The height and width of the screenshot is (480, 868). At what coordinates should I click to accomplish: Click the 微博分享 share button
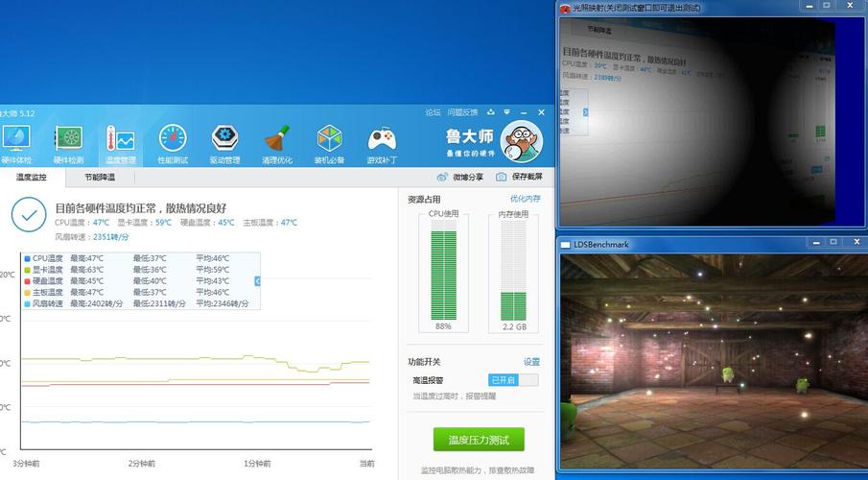459,177
